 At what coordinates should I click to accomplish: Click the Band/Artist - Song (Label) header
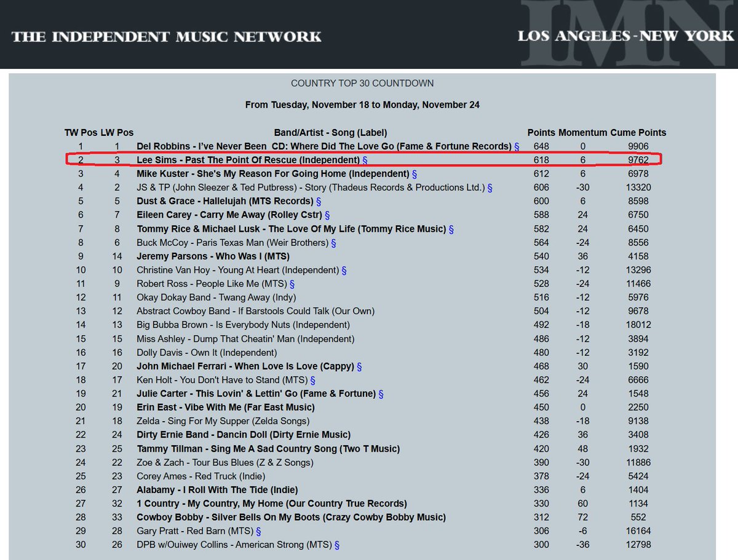(x=330, y=132)
